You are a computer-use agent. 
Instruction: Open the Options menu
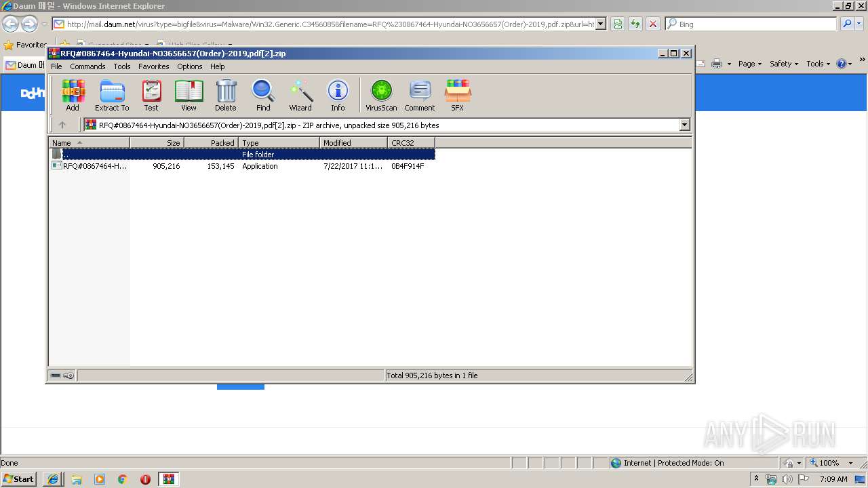[190, 66]
